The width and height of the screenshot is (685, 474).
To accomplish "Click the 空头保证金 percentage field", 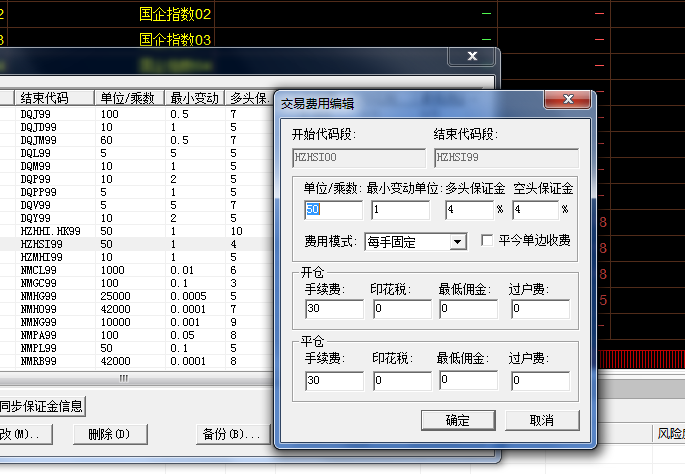I will 533,210.
